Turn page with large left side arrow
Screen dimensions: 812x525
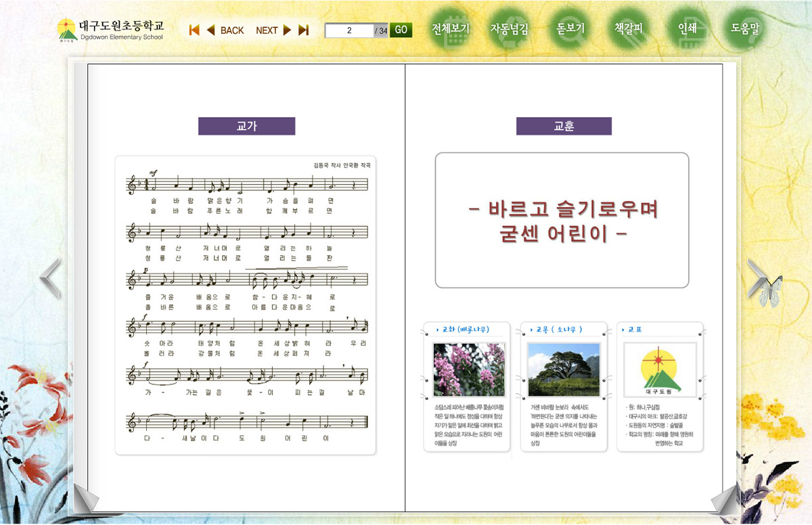50,278
